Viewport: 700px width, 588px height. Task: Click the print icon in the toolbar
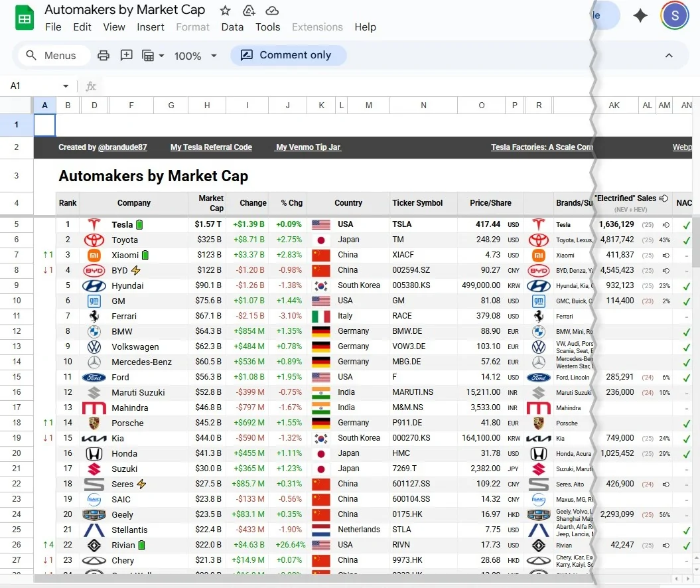(x=104, y=55)
